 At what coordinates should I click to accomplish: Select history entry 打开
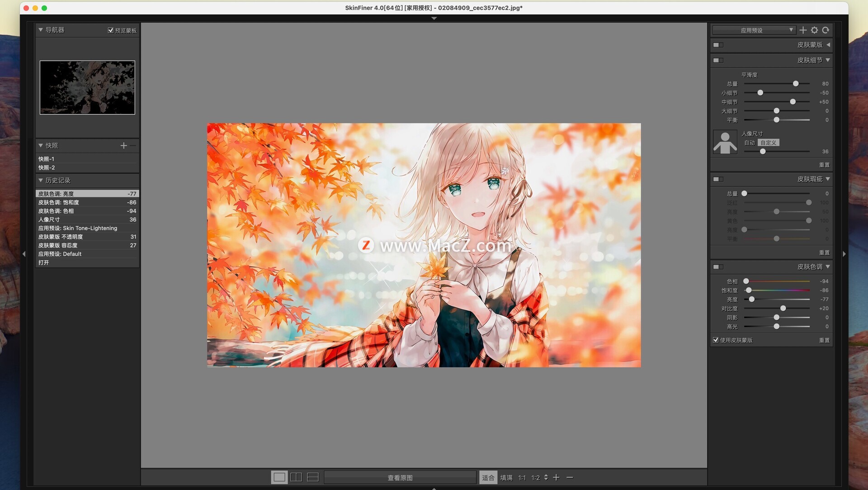[87, 262]
